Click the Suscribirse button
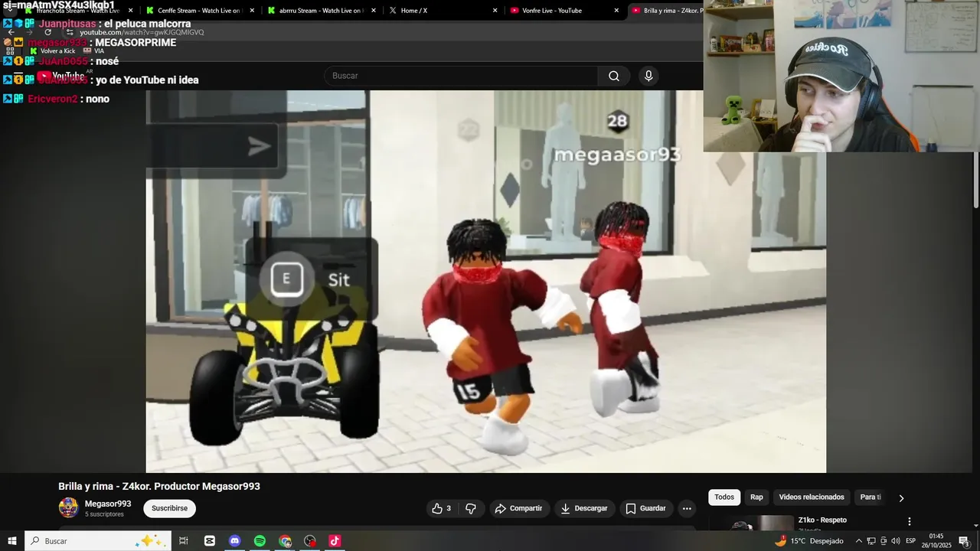980x551 pixels. (x=169, y=508)
